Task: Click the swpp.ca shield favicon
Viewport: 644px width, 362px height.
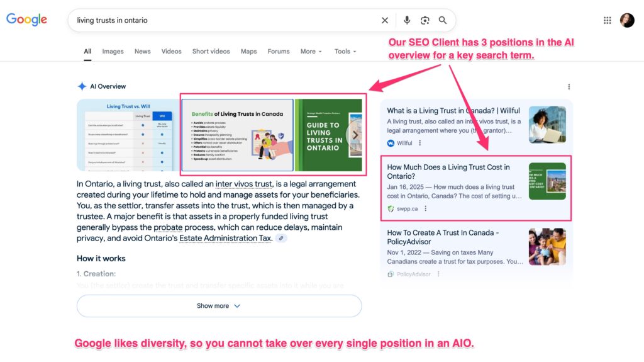Action: 391,208
